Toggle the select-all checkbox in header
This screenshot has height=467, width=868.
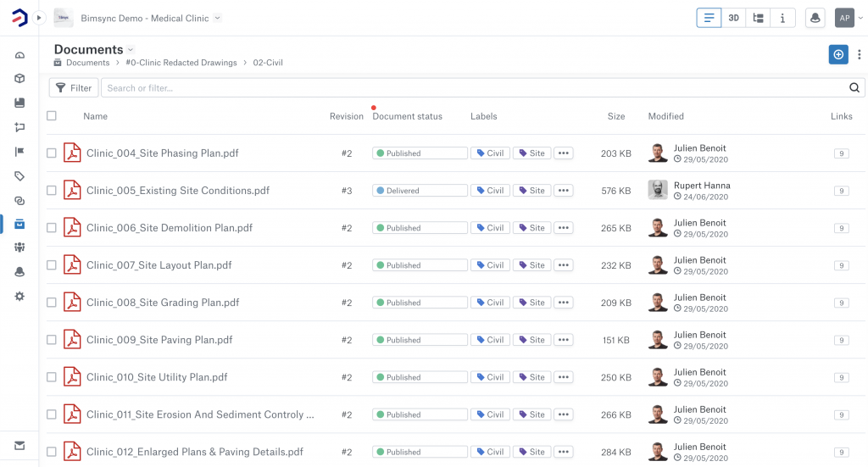[52, 115]
